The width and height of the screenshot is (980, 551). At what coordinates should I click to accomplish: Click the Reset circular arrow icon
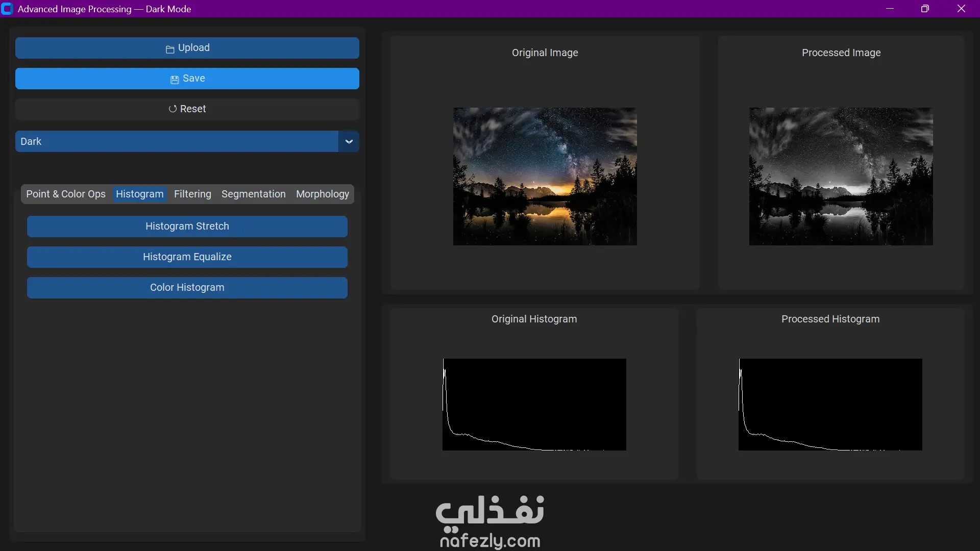pyautogui.click(x=173, y=109)
